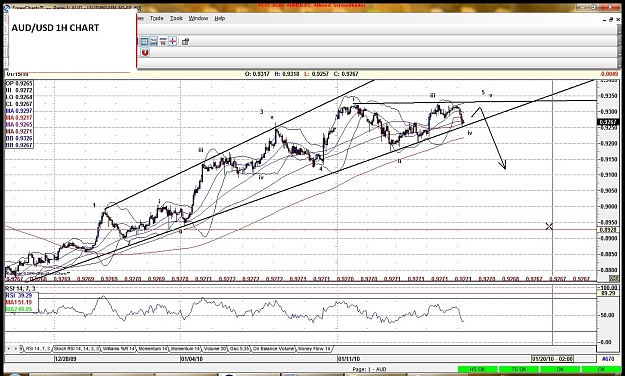Click the chart overlay toolbar icon

point(154,41)
